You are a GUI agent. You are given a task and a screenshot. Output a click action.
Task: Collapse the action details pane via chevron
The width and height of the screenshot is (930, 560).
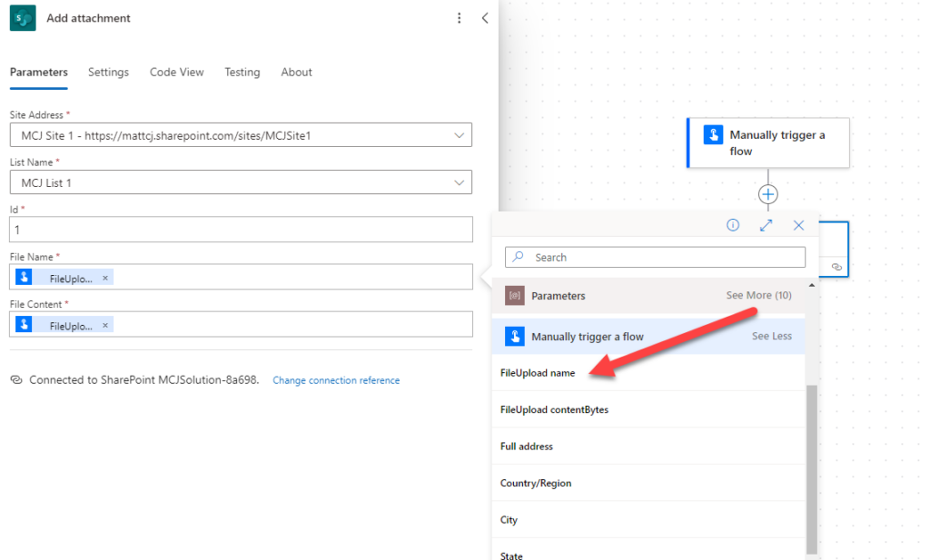[485, 17]
